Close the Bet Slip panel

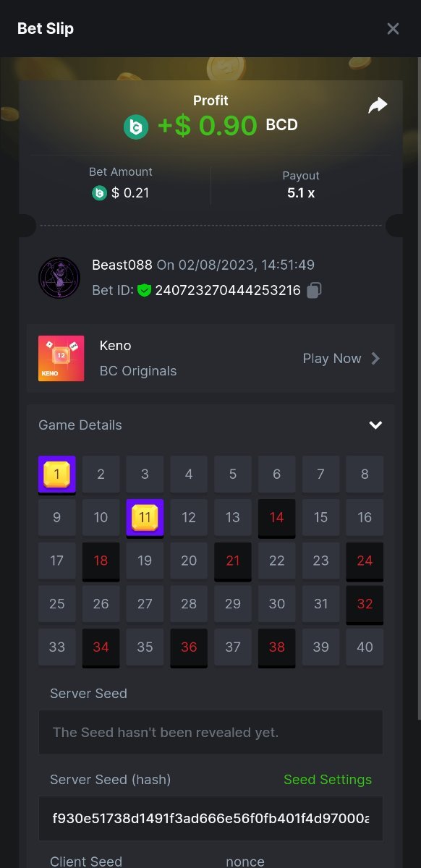pos(393,28)
